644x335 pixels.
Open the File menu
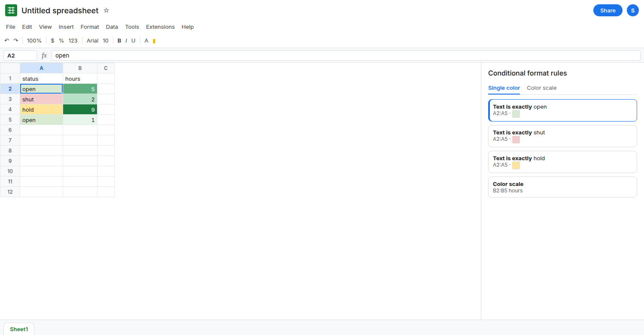point(11,27)
